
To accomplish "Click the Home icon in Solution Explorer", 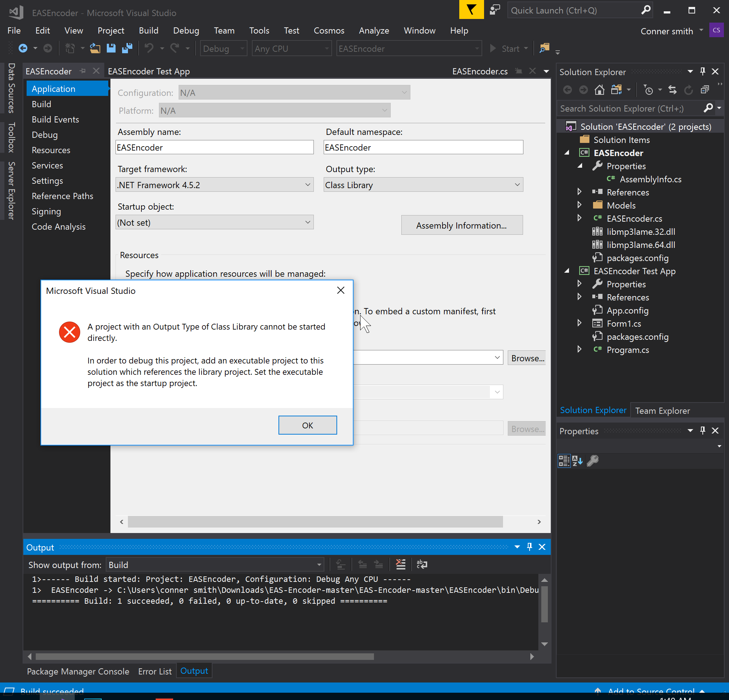I will pos(600,90).
